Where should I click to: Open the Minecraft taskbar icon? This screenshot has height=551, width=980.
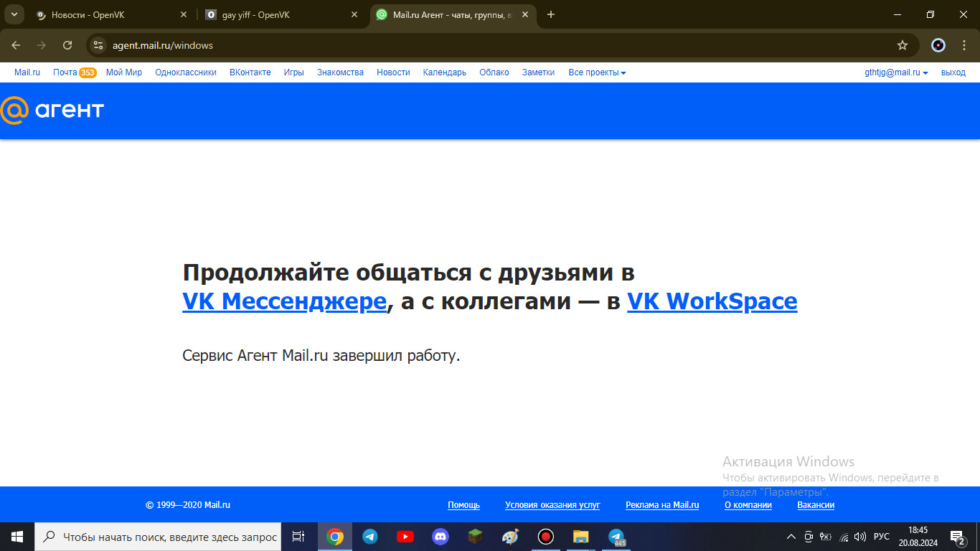click(475, 537)
